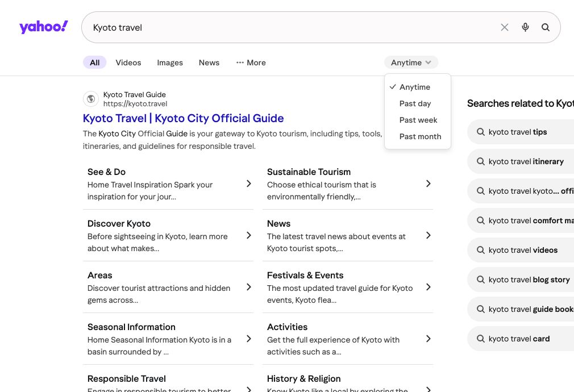
Task: Open the Sustainable Tourism arrow
Action: [x=429, y=184]
